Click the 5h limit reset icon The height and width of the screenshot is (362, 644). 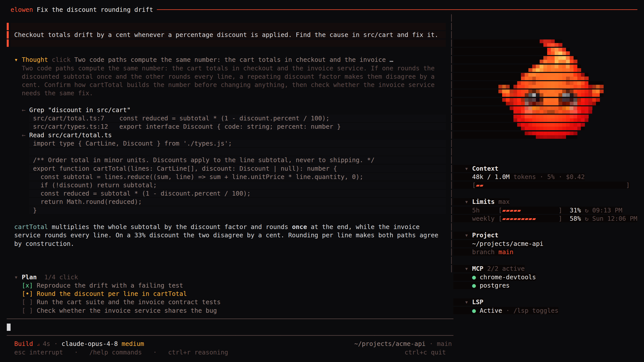[587, 210]
